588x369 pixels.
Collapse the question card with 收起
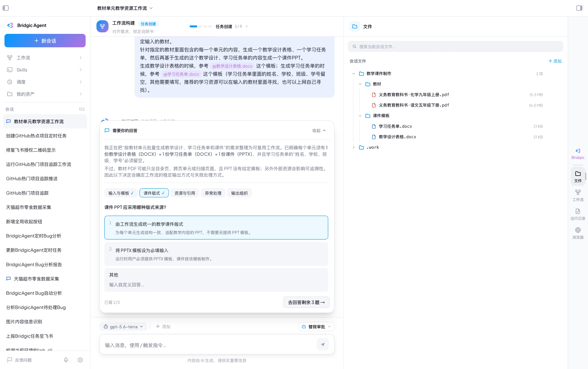319,131
